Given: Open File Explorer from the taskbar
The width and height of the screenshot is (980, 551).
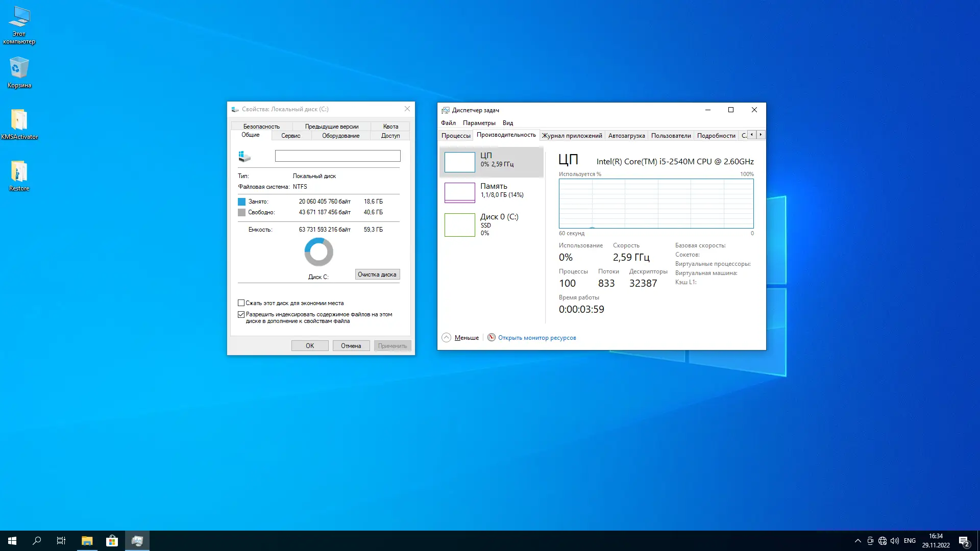Looking at the screenshot, I should [87, 541].
